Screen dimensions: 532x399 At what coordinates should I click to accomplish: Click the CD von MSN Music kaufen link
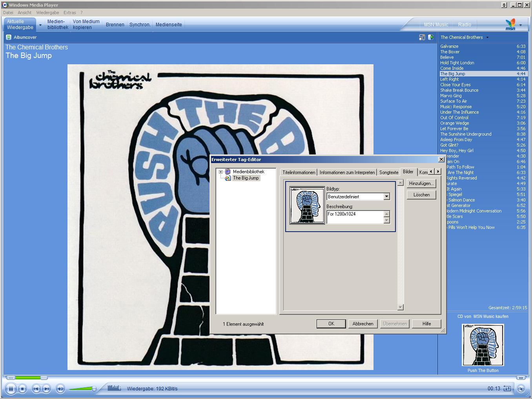[x=483, y=316]
